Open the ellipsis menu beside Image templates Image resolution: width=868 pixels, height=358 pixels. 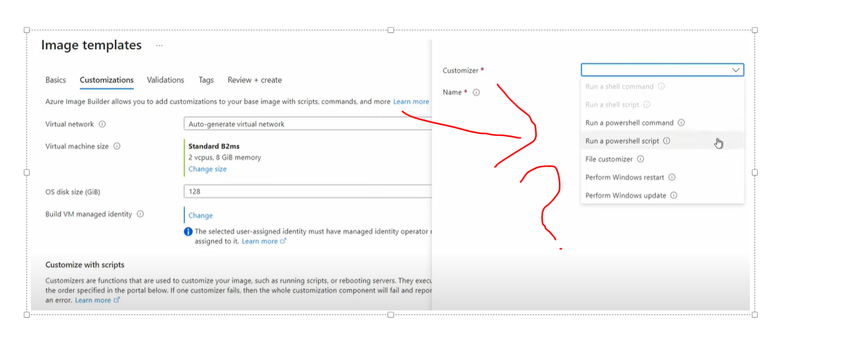pos(159,46)
